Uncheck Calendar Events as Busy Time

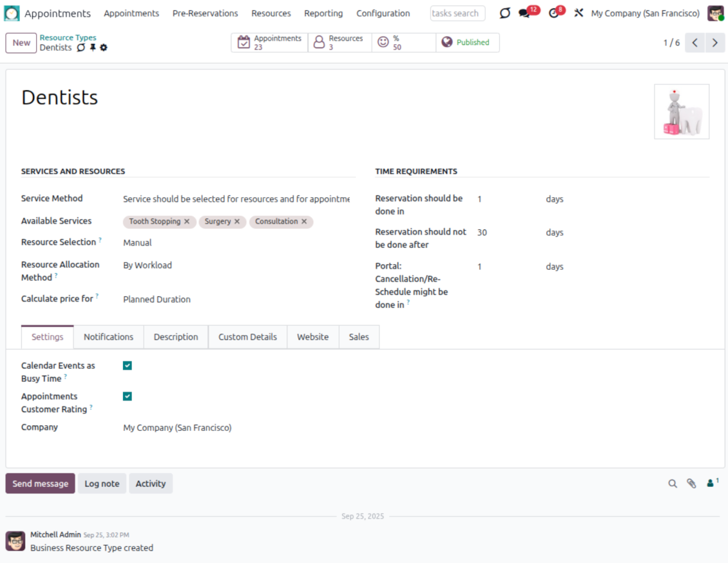pos(128,366)
